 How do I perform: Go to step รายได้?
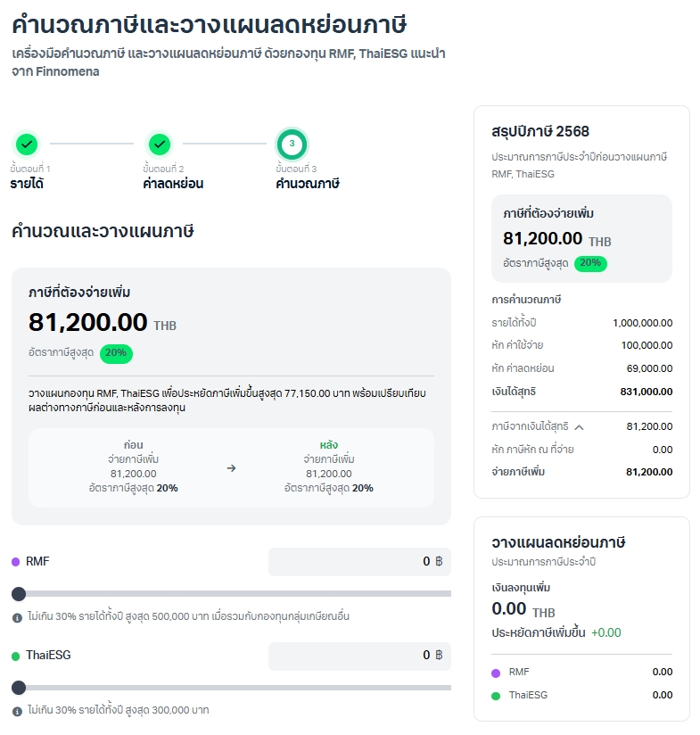[x=27, y=183]
